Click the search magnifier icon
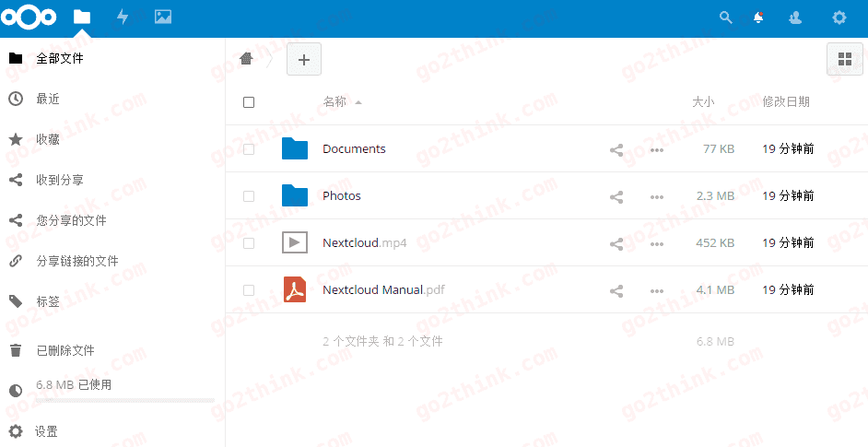868x447 pixels. click(725, 18)
